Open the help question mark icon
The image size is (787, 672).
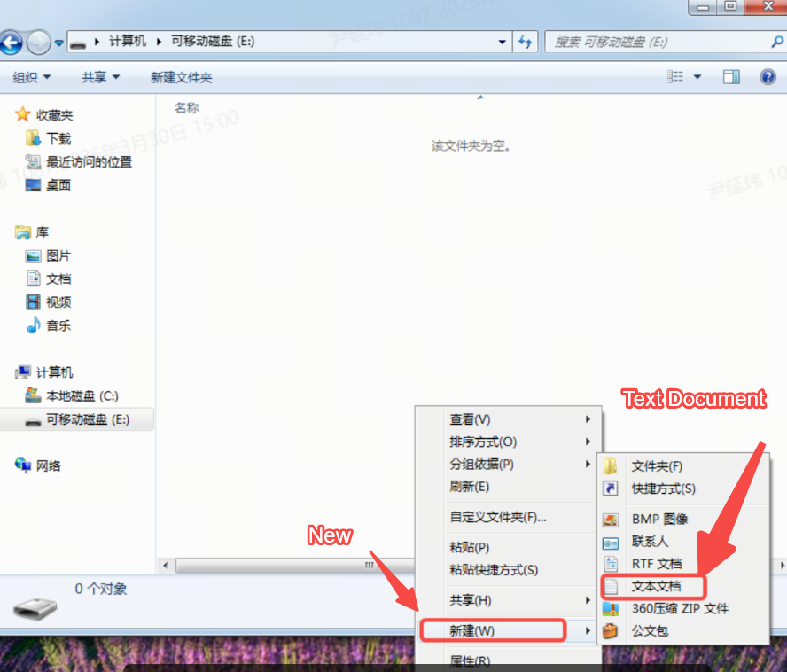[768, 77]
